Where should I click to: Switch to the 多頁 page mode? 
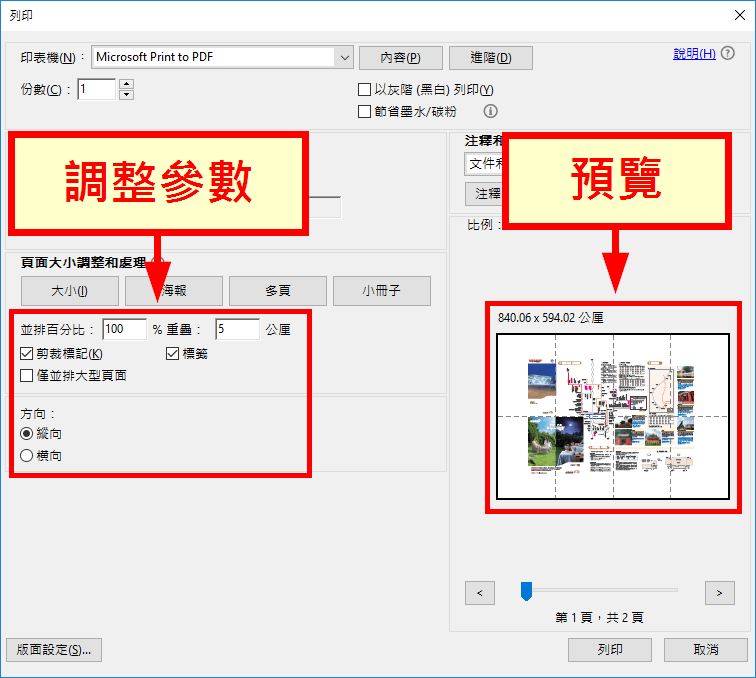(278, 291)
